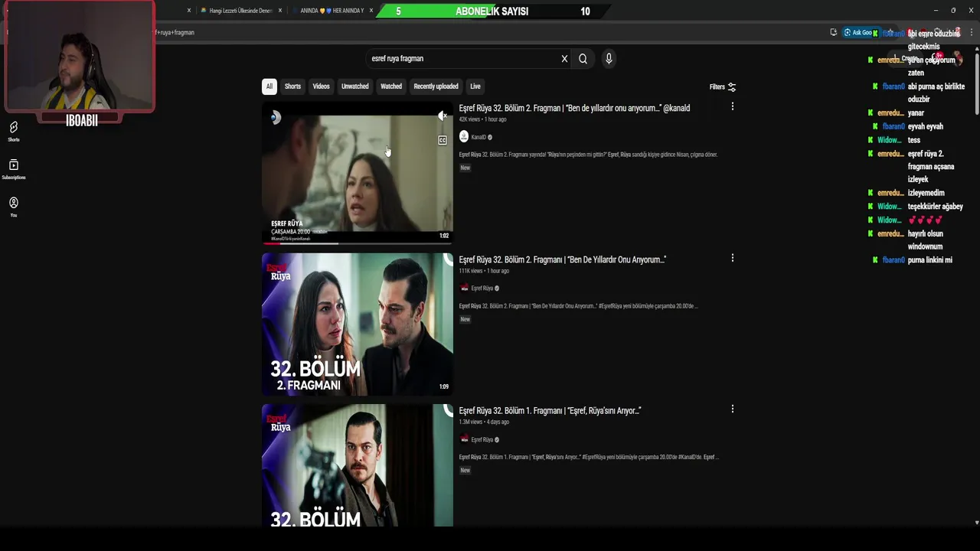
Task: Close the leftmost browser tab
Action: click(189, 11)
